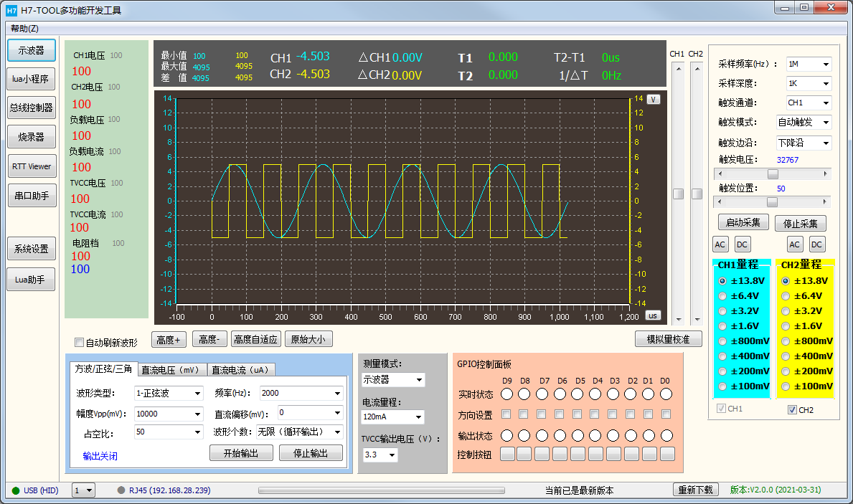Open the lua小程序 panel
Screen dimensions: 853x504
(x=32, y=79)
